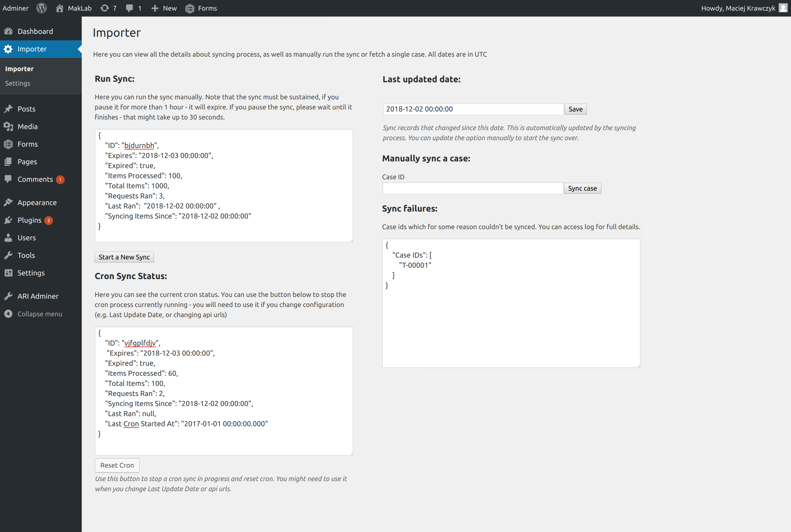This screenshot has width=791, height=532.
Task: Click the "Last Ran": null line
Action: (130, 414)
